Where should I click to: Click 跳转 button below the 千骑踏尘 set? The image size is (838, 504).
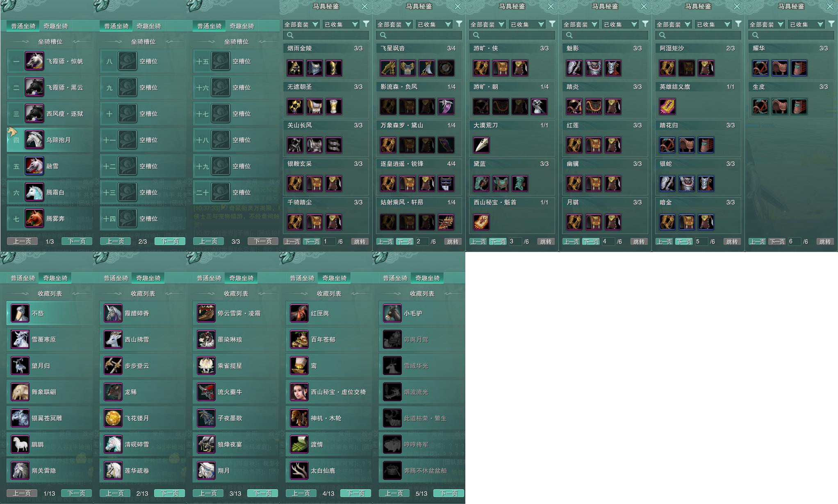(360, 242)
